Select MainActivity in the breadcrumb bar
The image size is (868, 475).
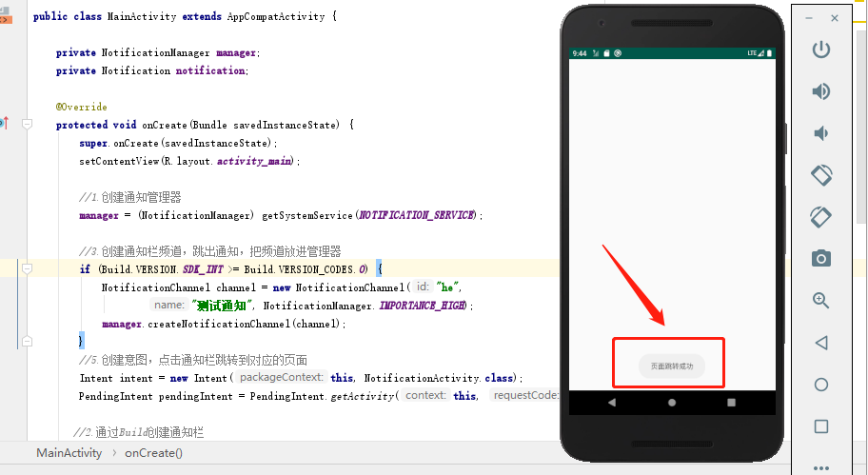click(x=69, y=453)
